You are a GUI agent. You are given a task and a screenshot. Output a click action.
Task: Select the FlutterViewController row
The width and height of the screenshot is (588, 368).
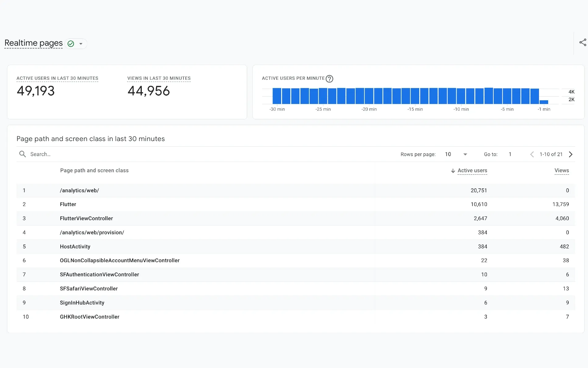[296, 218]
